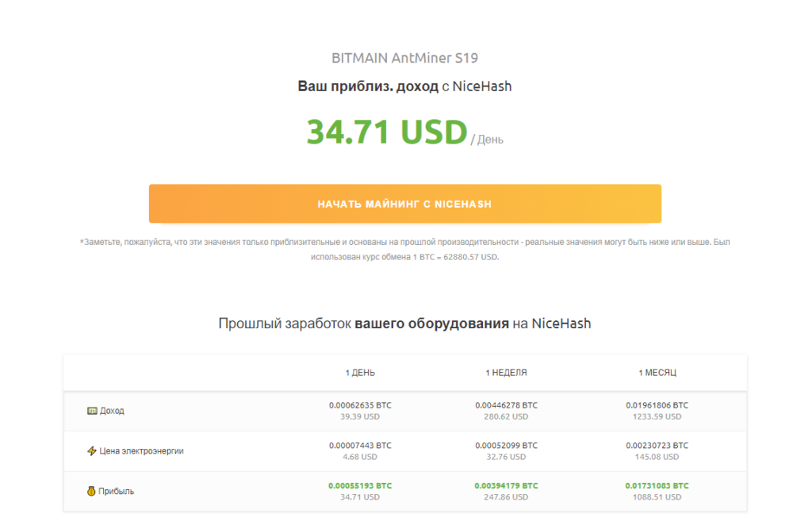The image size is (812, 521).
Task: Click monthly income value 0.01961806 BTC
Action: (657, 405)
